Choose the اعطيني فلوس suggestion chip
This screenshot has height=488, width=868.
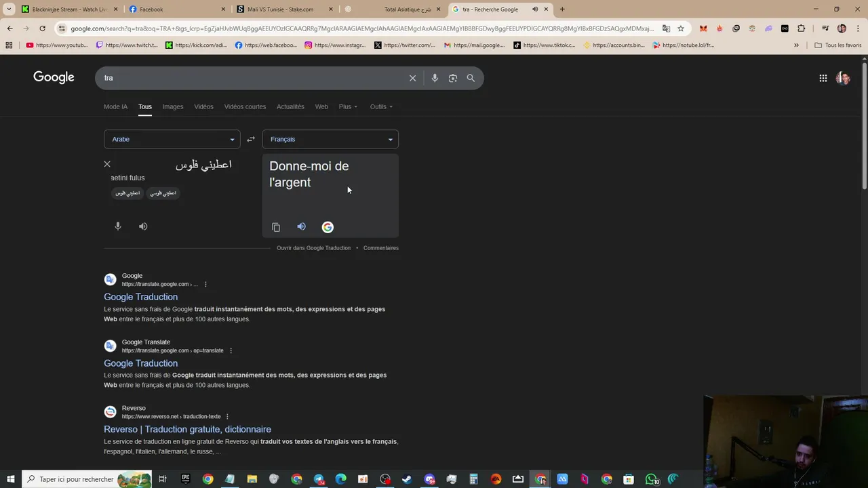click(127, 193)
